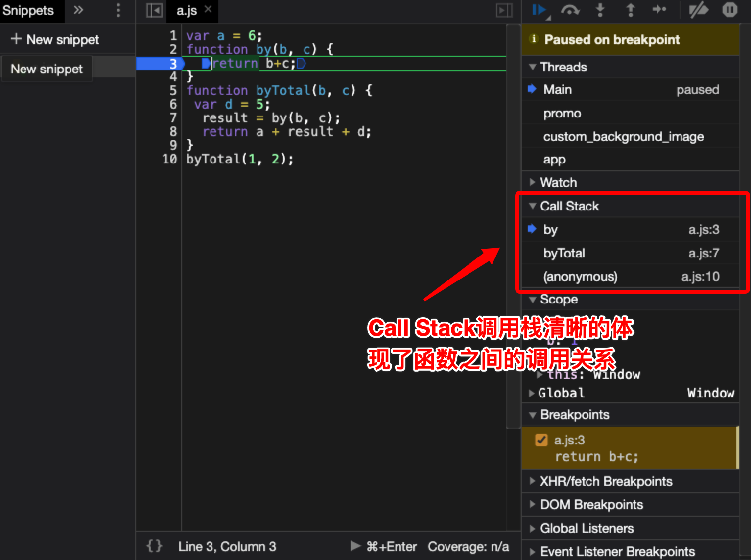Switch to the Snippets tab
751x560 pixels.
pos(28,10)
